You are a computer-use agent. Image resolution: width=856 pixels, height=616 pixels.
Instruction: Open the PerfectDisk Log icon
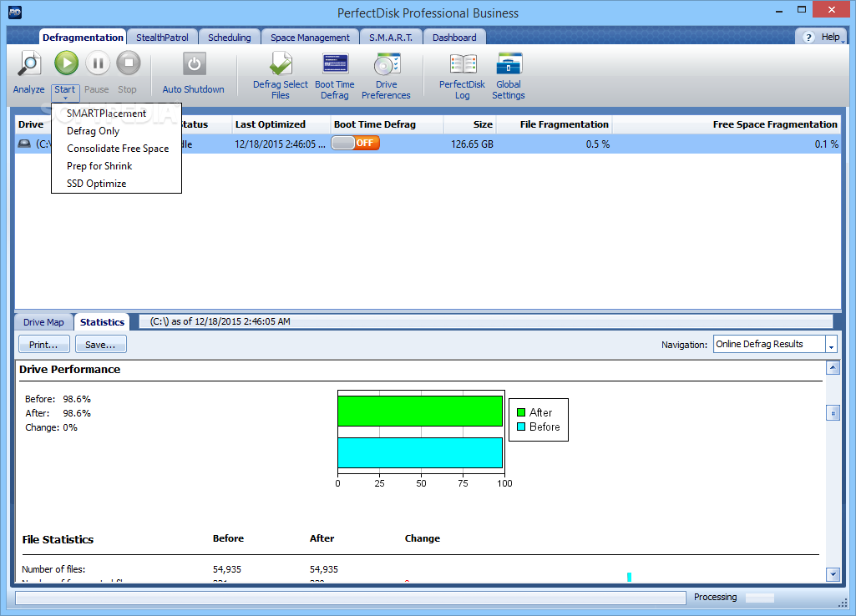point(463,64)
